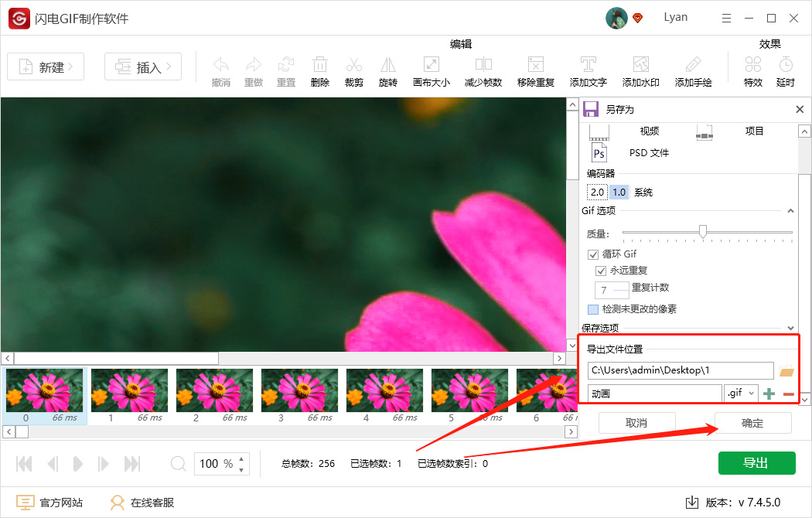Select encoder 1.0 option
Viewport: 812px width, 518px height.
[619, 193]
